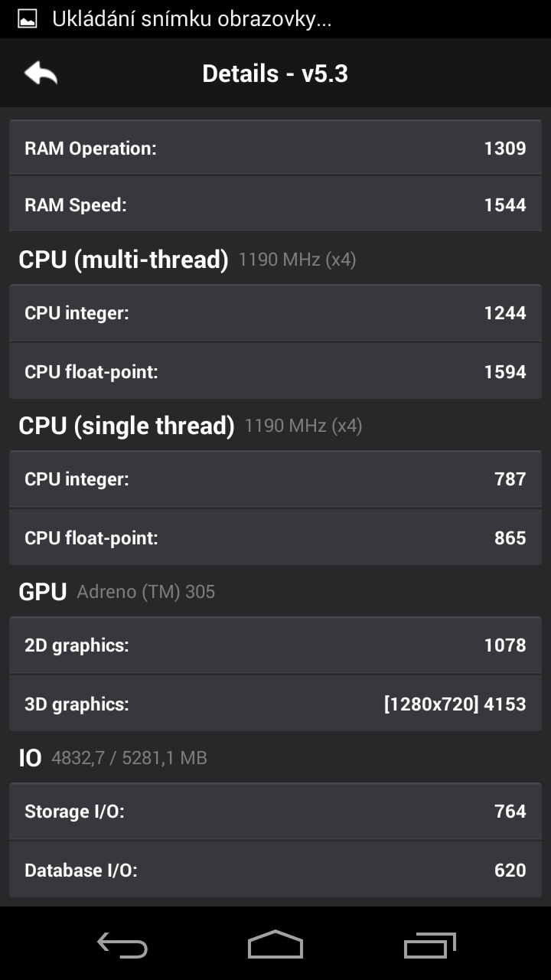
Task: Tap the back arrow in the header
Action: click(x=41, y=73)
